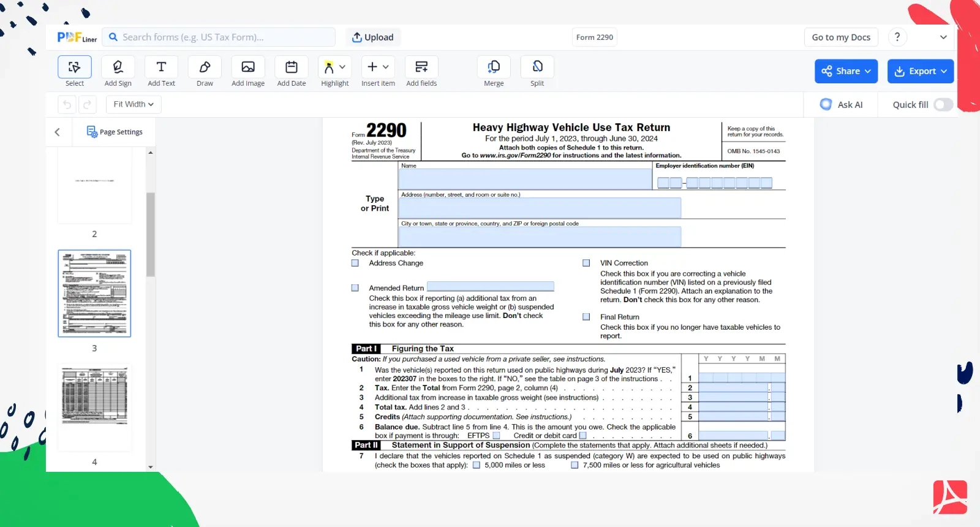The image size is (980, 527).
Task: Open the Fit Width zoom dropdown
Action: coord(134,104)
